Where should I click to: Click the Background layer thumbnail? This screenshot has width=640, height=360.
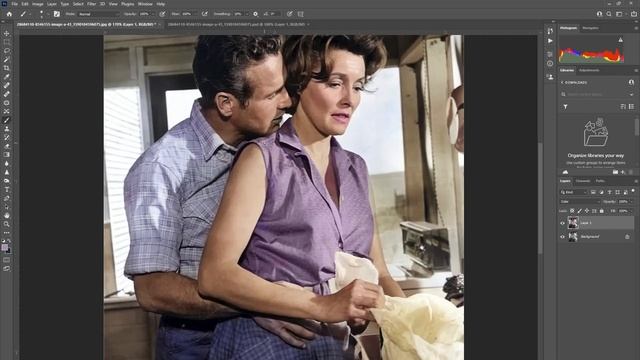573,237
